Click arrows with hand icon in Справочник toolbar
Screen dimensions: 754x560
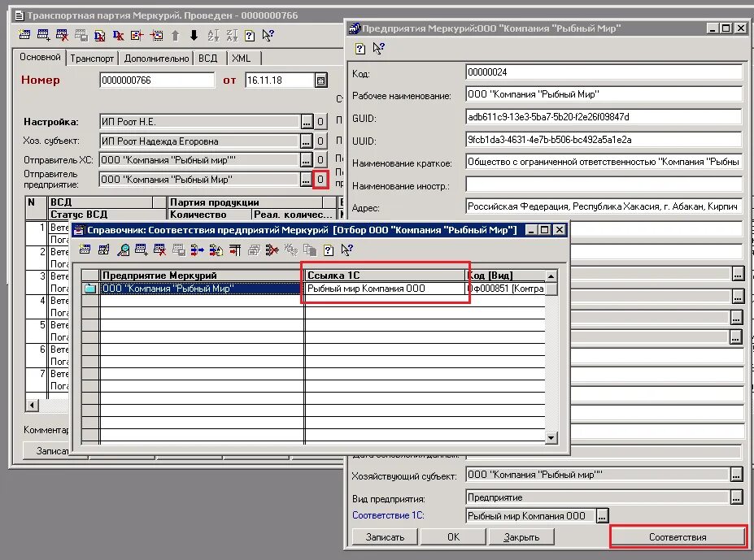[x=216, y=250]
